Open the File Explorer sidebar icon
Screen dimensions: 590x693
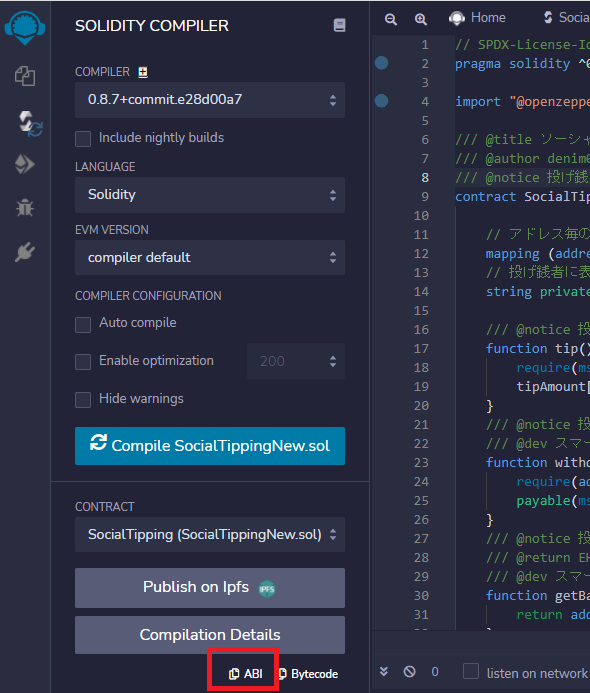click(25, 76)
